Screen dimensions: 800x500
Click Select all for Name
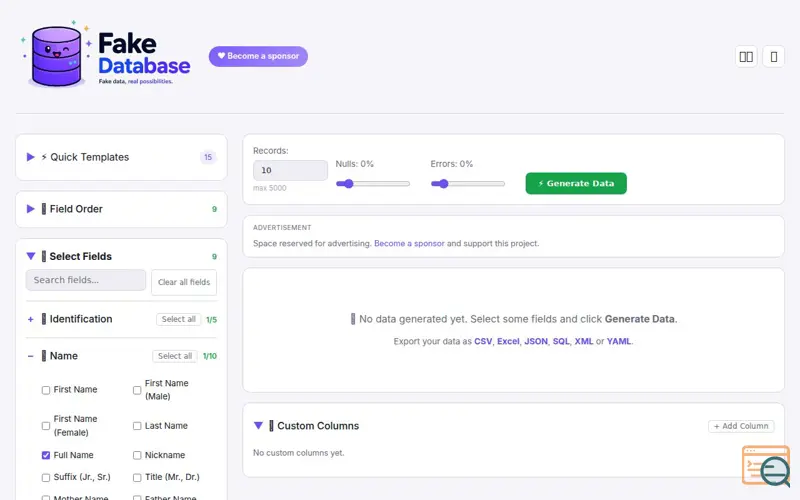(175, 356)
